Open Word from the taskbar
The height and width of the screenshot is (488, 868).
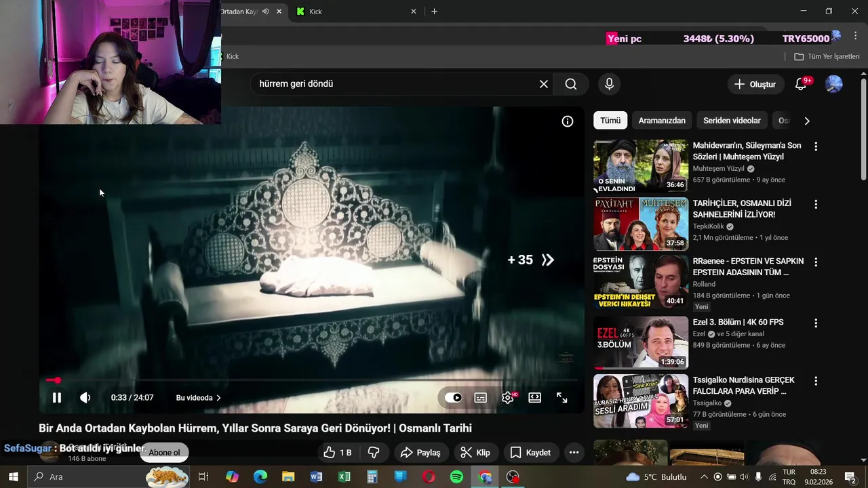pos(316,477)
